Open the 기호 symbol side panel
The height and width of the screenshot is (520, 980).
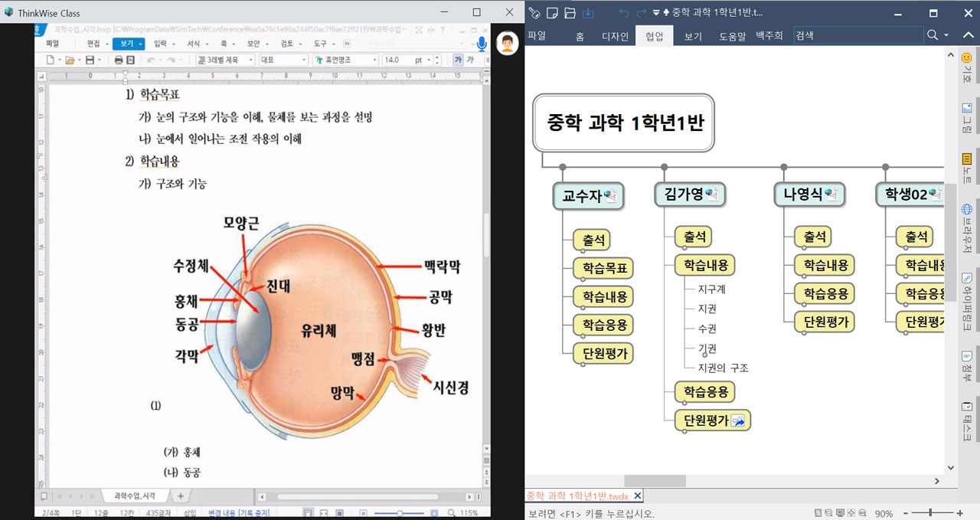(x=966, y=67)
